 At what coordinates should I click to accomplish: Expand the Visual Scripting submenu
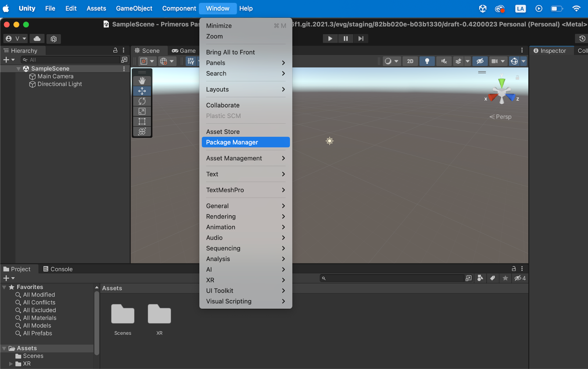[x=246, y=301]
